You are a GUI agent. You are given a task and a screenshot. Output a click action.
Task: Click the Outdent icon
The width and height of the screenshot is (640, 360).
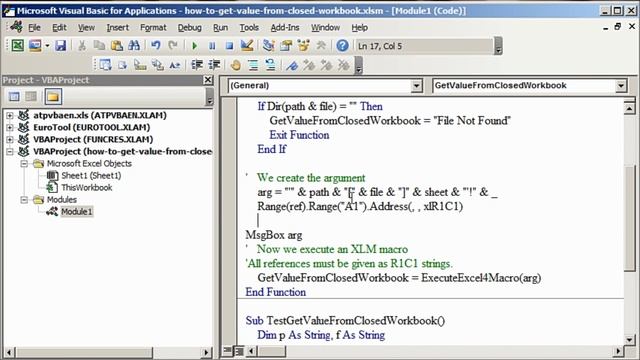pyautogui.click(x=214, y=64)
